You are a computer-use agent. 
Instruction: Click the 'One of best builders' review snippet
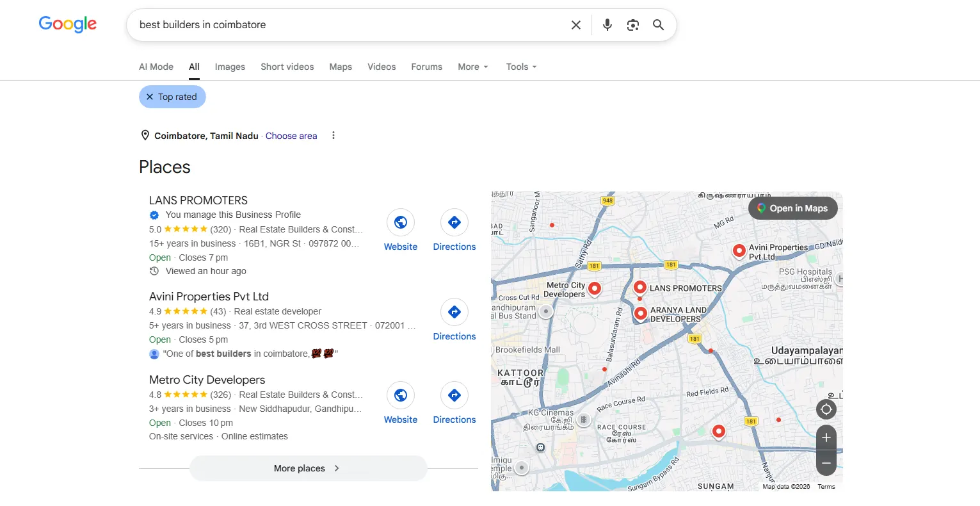(250, 354)
